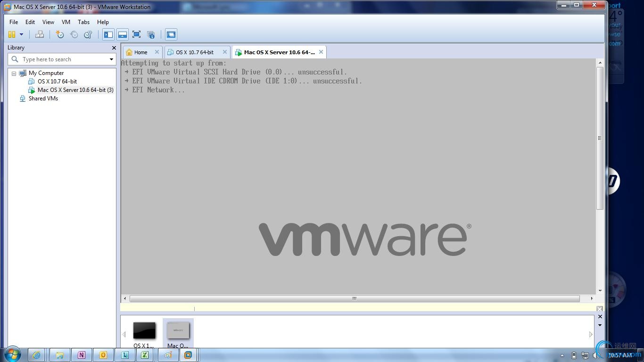Image resolution: width=644 pixels, height=362 pixels.
Task: Toggle the console view icon
Action: 171,34
